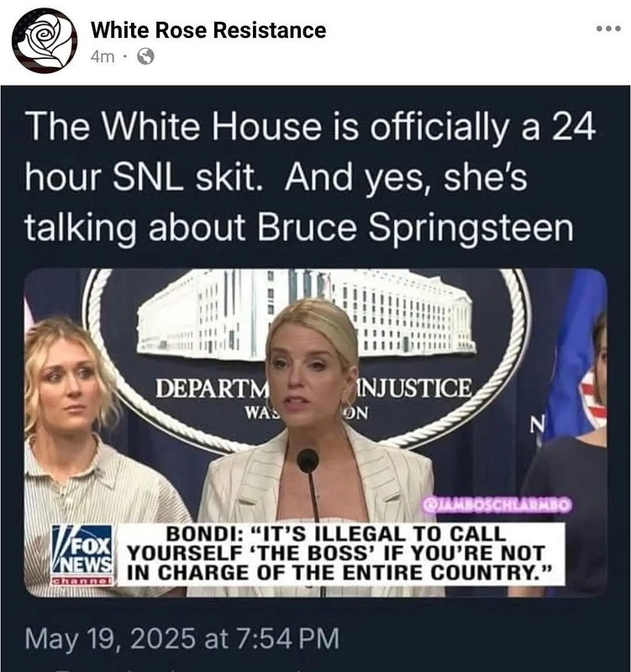Click the @JAMBOSCHLARMBO watermark tag
The image size is (631, 672).
(x=497, y=505)
